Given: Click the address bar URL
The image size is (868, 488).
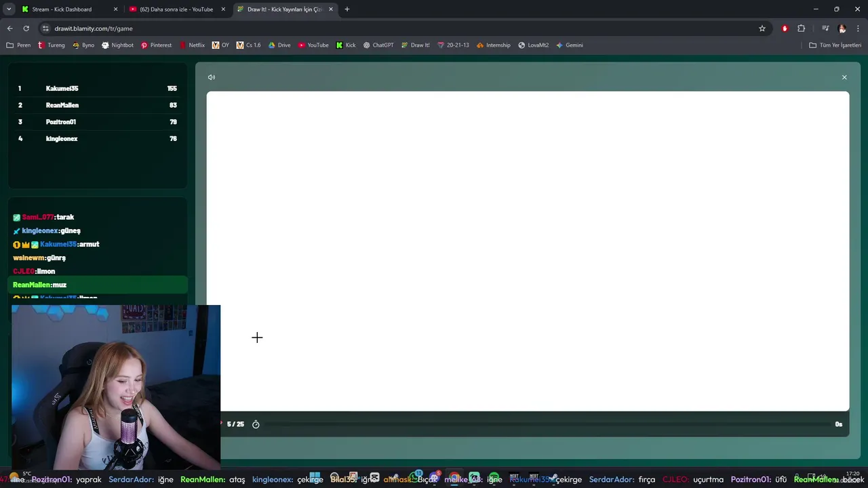Looking at the screenshot, I should coord(94,28).
